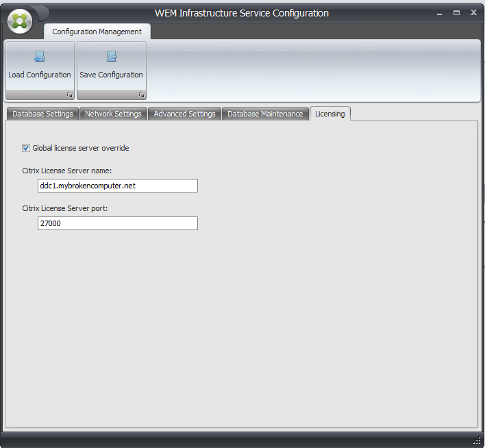This screenshot has height=448, width=485.
Task: Switch to the Database Settings tab
Action: (x=42, y=114)
